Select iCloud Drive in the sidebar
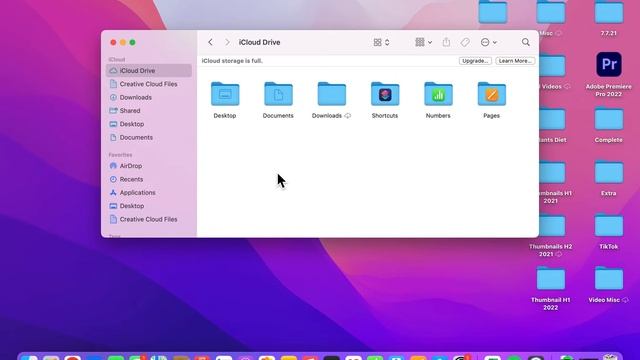The width and height of the screenshot is (640, 360). click(x=149, y=71)
